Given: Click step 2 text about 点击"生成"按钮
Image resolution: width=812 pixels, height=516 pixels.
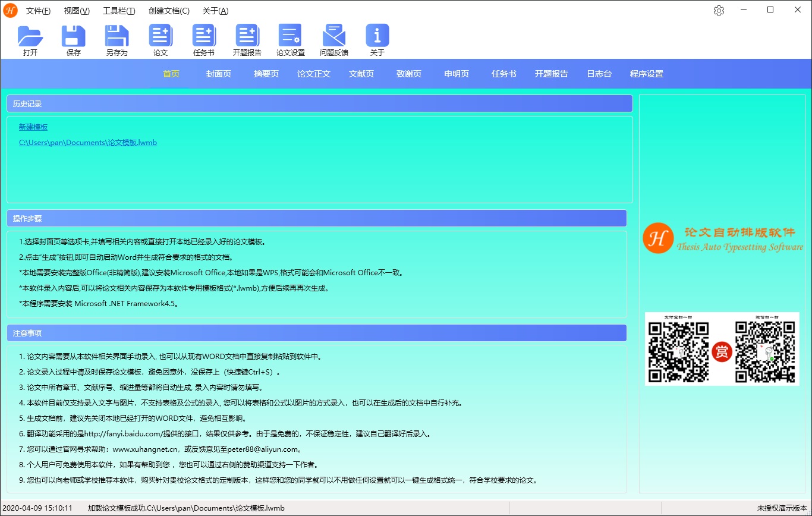Looking at the screenshot, I should coord(125,257).
